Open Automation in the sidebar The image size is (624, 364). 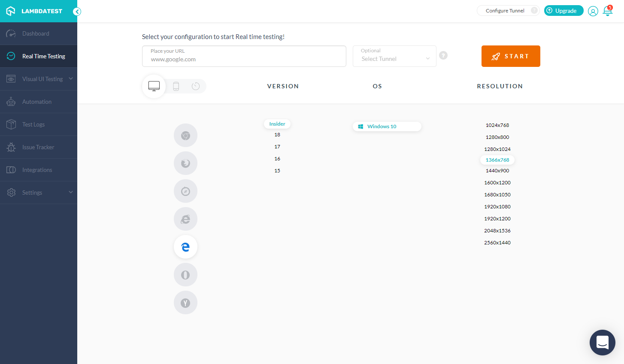[x=39, y=102]
